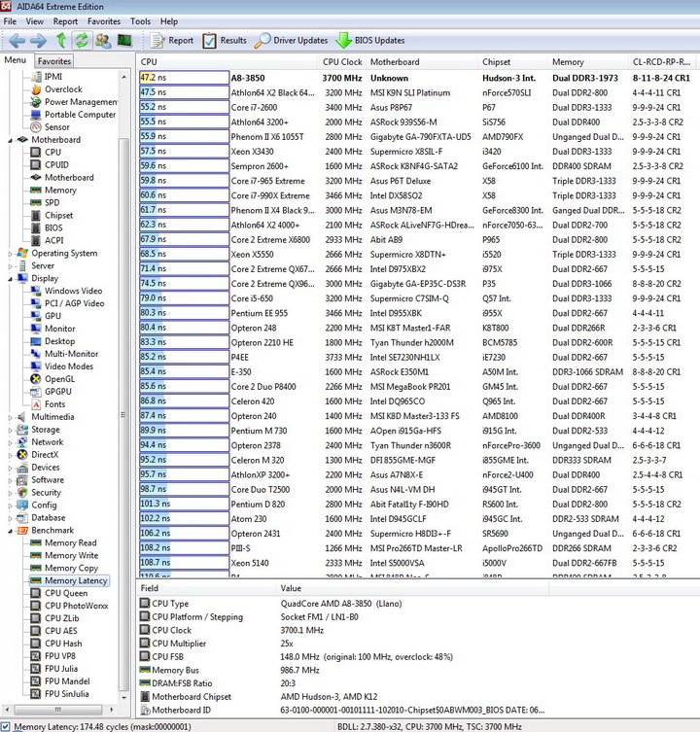
Task: Sort by the Memory column header
Action: [x=588, y=62]
